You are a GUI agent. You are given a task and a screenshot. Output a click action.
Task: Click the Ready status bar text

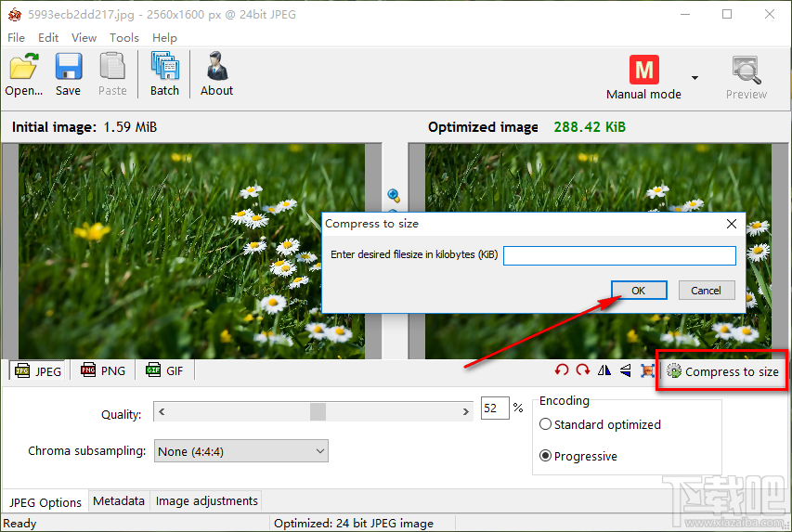pyautogui.click(x=19, y=524)
